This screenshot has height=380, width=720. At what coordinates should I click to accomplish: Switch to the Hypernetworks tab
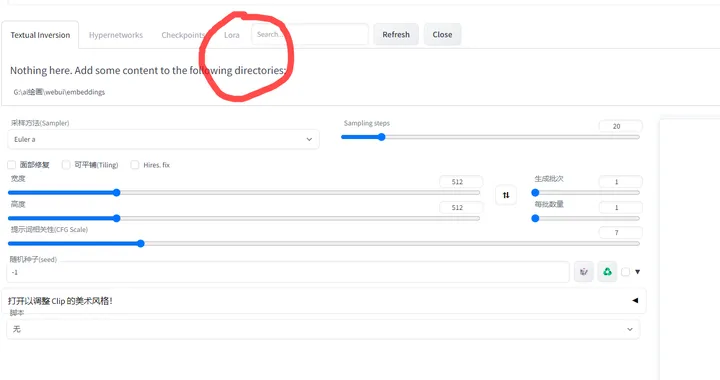pos(116,35)
